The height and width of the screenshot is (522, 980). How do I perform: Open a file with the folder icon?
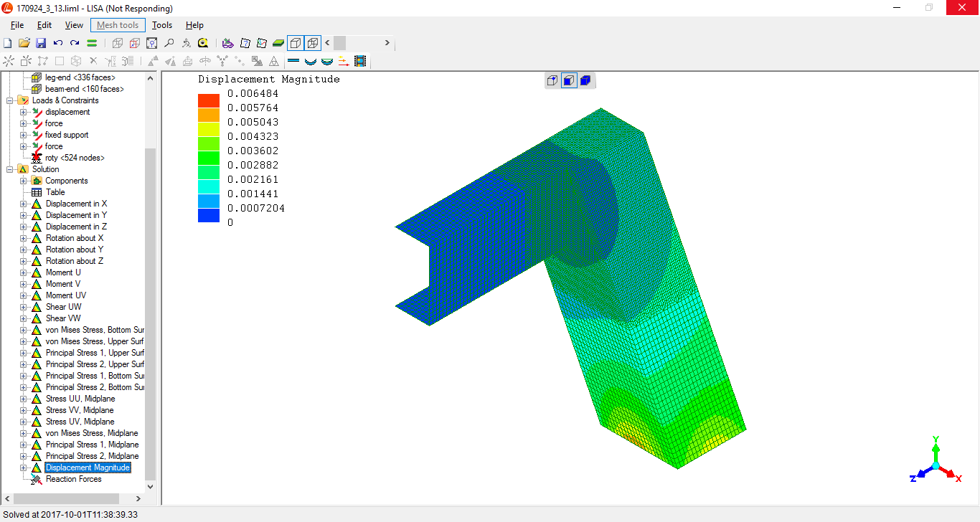pos(24,43)
